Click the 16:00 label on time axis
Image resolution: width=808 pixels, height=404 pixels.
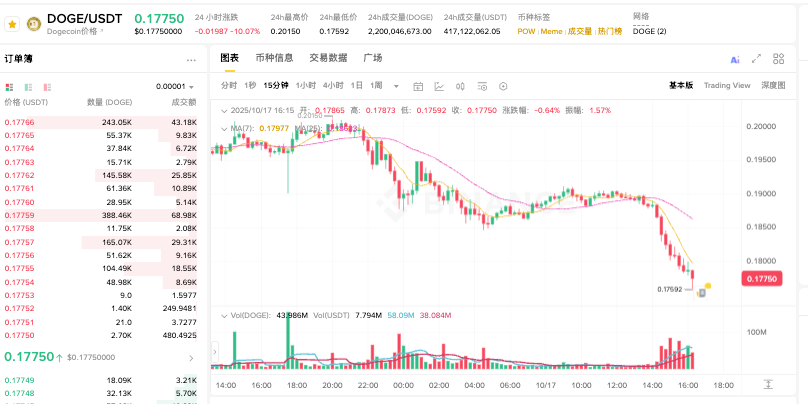[688, 385]
